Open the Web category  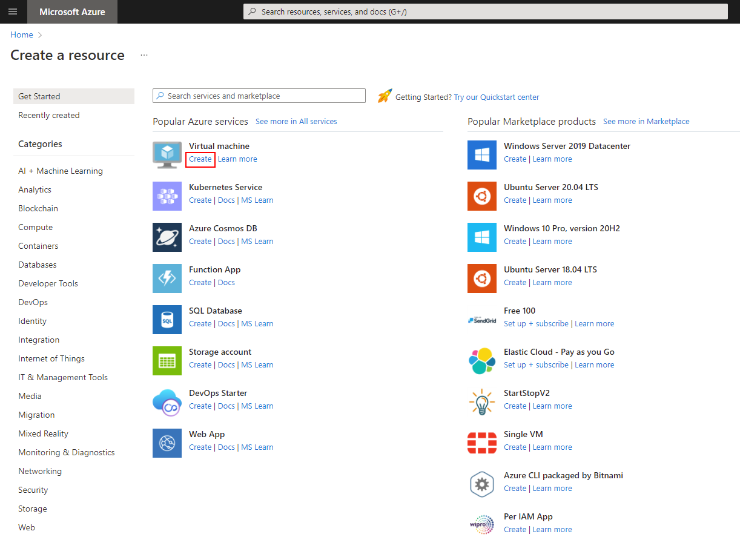27,527
